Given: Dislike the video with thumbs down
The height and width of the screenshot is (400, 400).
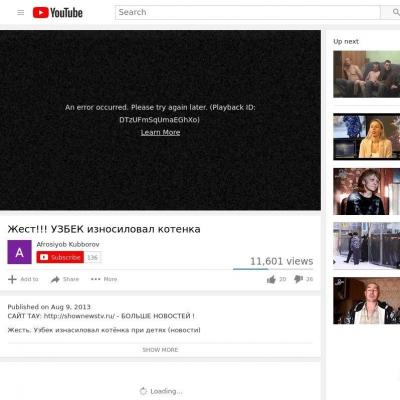Looking at the screenshot, I should [x=298, y=279].
